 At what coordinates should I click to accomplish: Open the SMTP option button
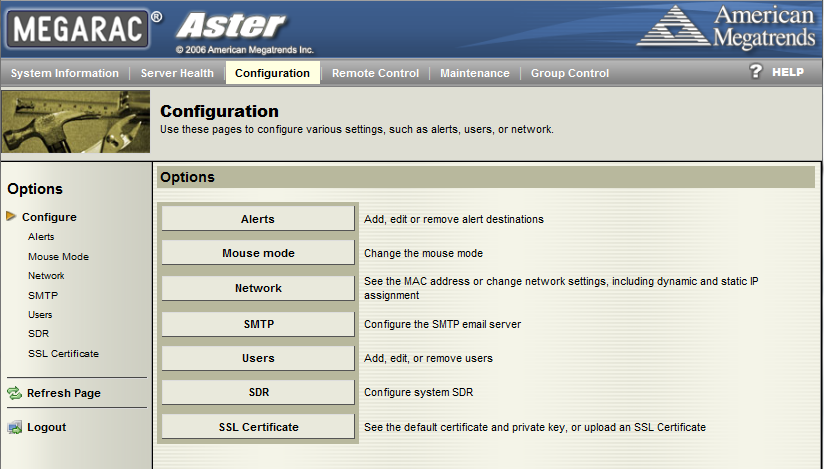(x=258, y=324)
